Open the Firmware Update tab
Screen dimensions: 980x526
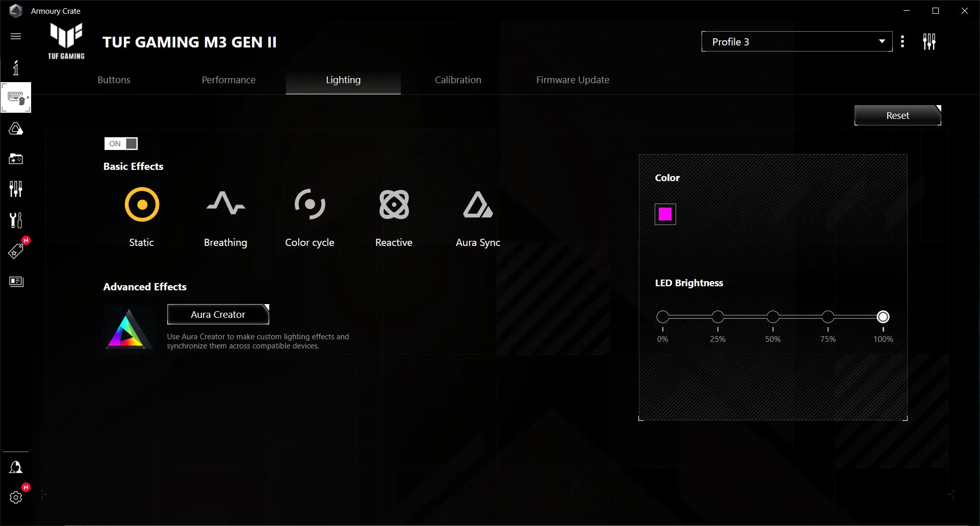click(x=573, y=80)
